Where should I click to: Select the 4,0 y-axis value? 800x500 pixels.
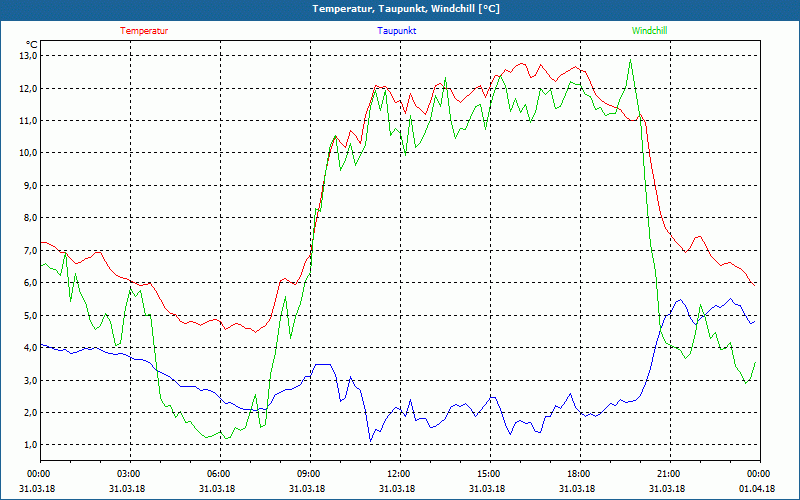pos(31,347)
